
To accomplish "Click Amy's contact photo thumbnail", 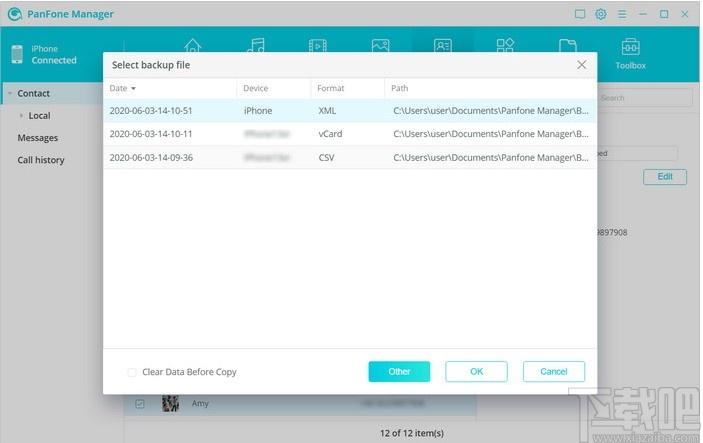I will pyautogui.click(x=170, y=404).
